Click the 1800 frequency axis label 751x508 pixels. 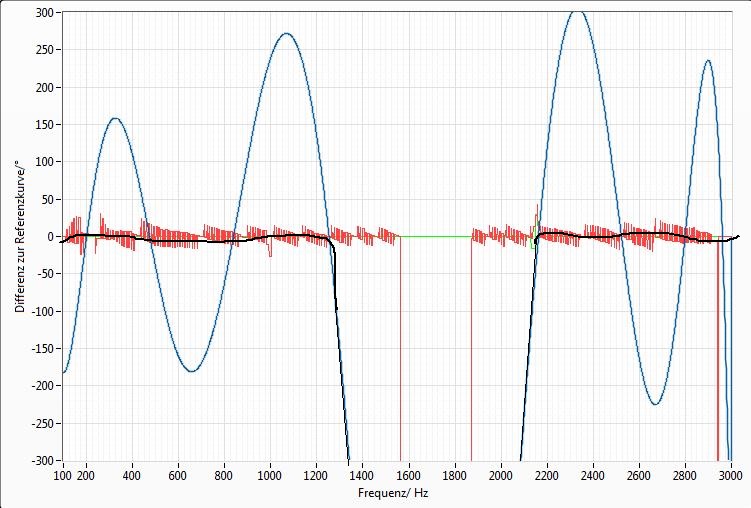tap(455, 476)
